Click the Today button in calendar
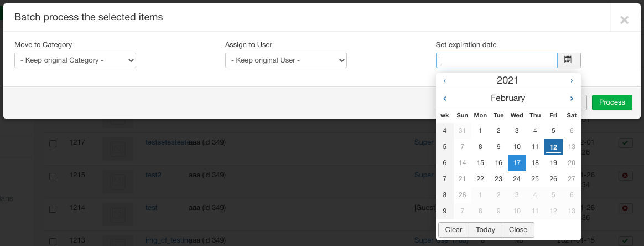 (x=485, y=230)
